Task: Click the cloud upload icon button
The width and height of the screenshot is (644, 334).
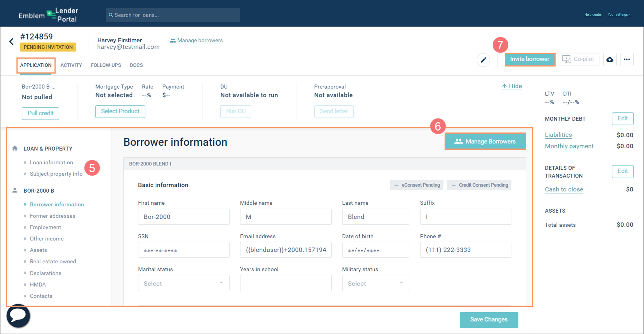Action: pyautogui.click(x=610, y=59)
